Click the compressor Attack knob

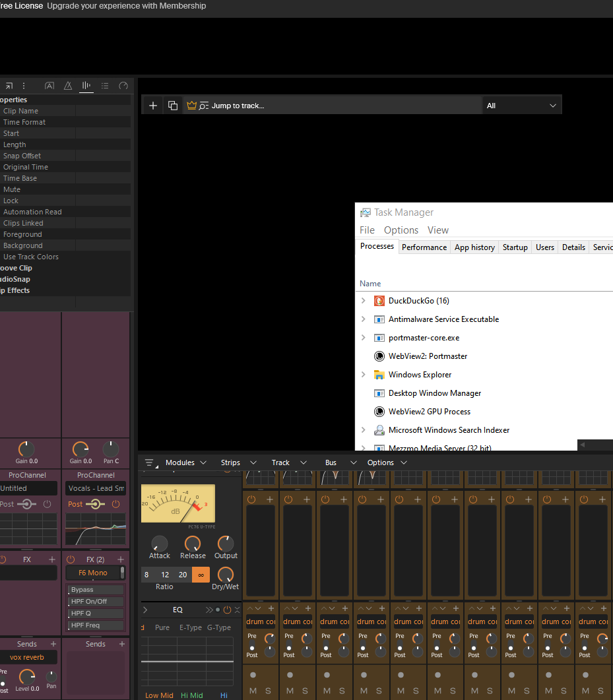[160, 544]
